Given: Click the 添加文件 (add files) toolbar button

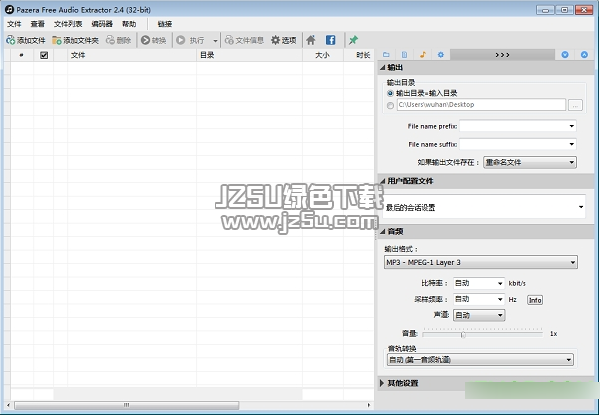Looking at the screenshot, I should click(26, 40).
